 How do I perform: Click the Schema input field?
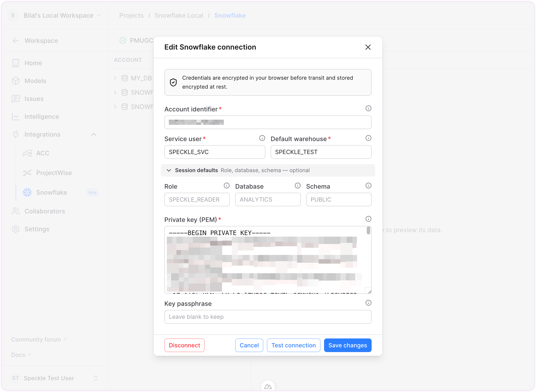coord(339,200)
